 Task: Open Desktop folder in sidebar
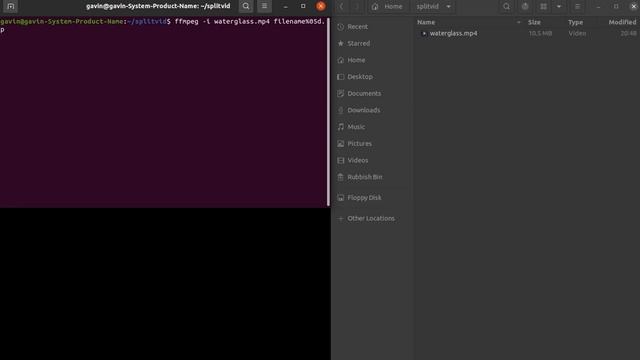372,77
